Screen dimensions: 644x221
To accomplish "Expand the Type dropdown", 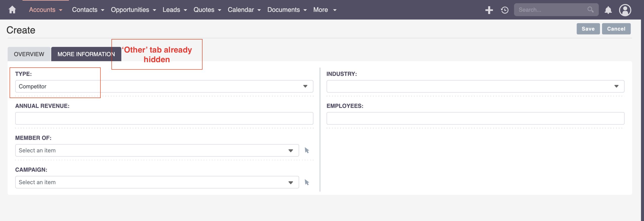I will (305, 86).
